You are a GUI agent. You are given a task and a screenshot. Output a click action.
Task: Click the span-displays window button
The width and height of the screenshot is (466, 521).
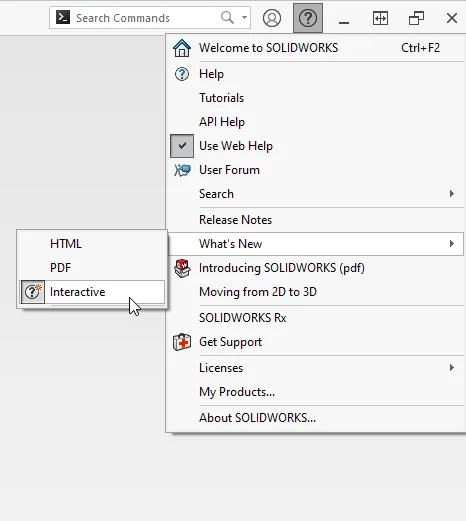click(380, 18)
